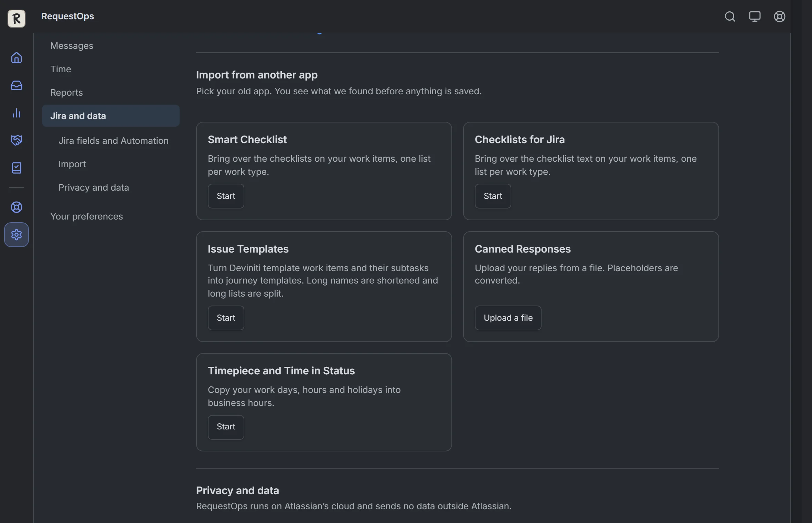The width and height of the screenshot is (812, 523).
Task: Open the Inbox tray icon
Action: pos(17,85)
